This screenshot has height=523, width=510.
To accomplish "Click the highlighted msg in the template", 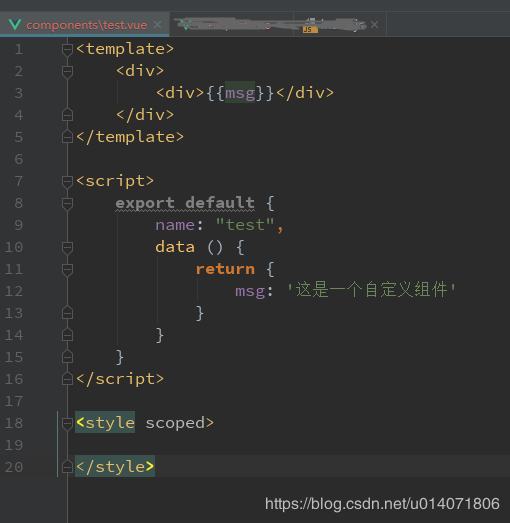I will click(x=240, y=93).
